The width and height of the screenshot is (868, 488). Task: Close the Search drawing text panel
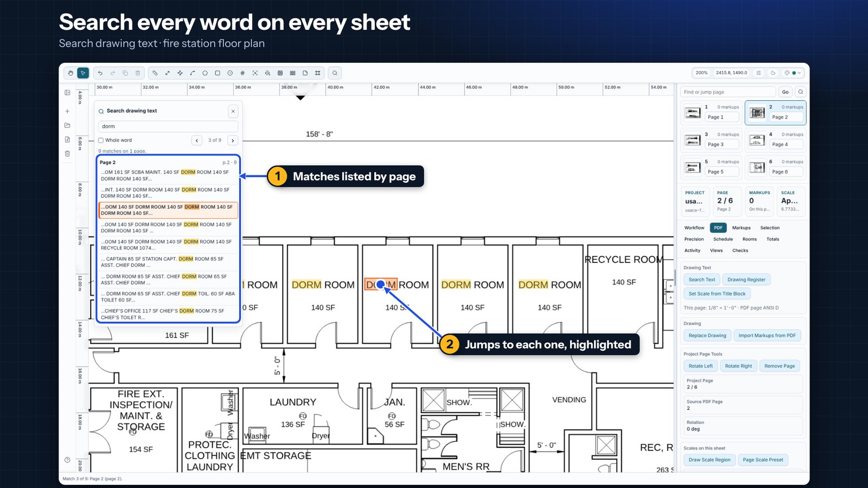tap(233, 111)
